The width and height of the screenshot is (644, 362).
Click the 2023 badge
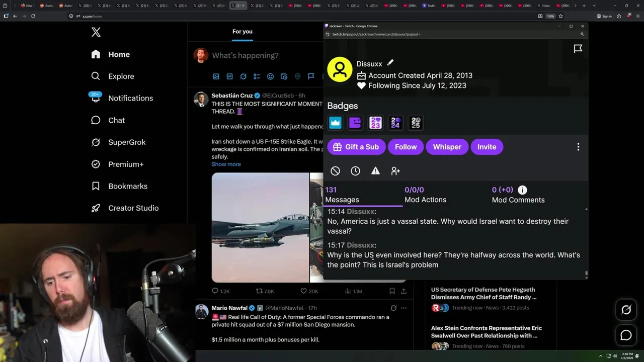(x=375, y=123)
